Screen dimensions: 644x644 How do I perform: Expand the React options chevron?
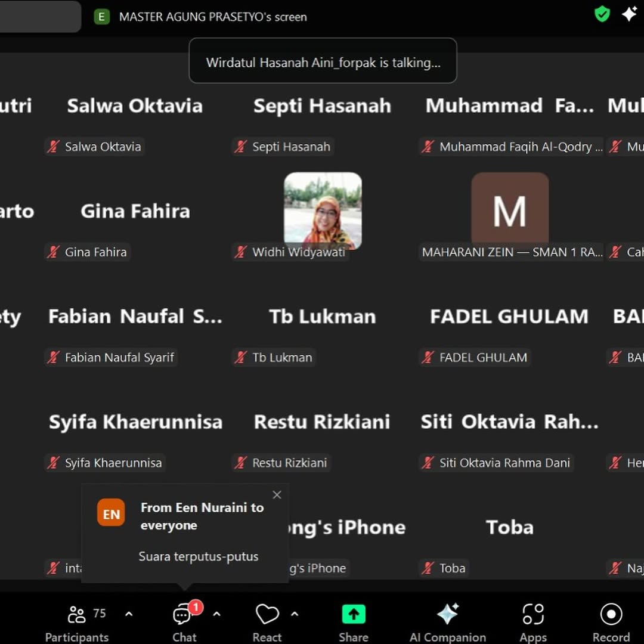(295, 614)
